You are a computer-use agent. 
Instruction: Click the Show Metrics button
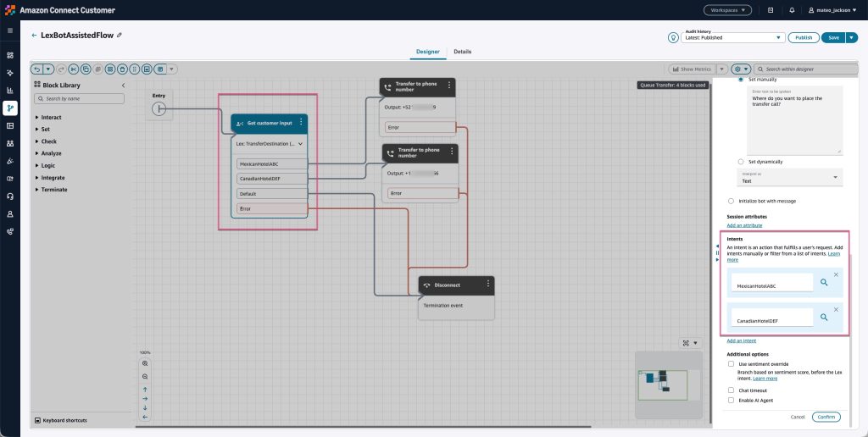pos(692,69)
